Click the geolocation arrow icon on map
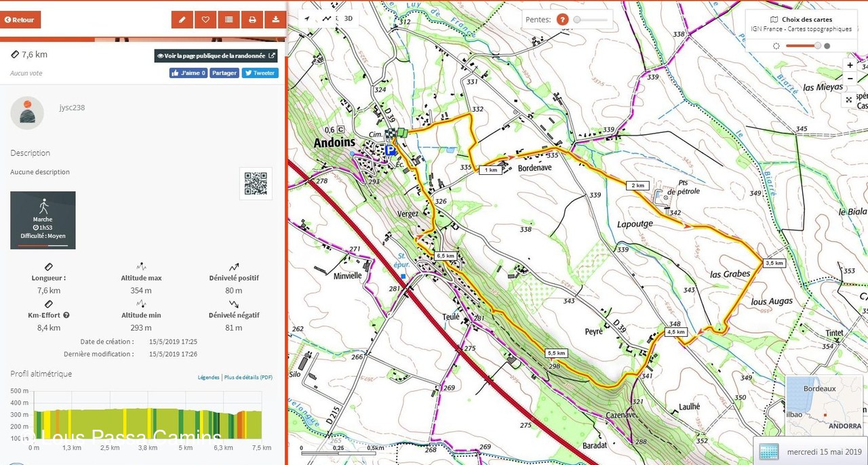The width and height of the screenshot is (868, 465). pyautogui.click(x=307, y=18)
